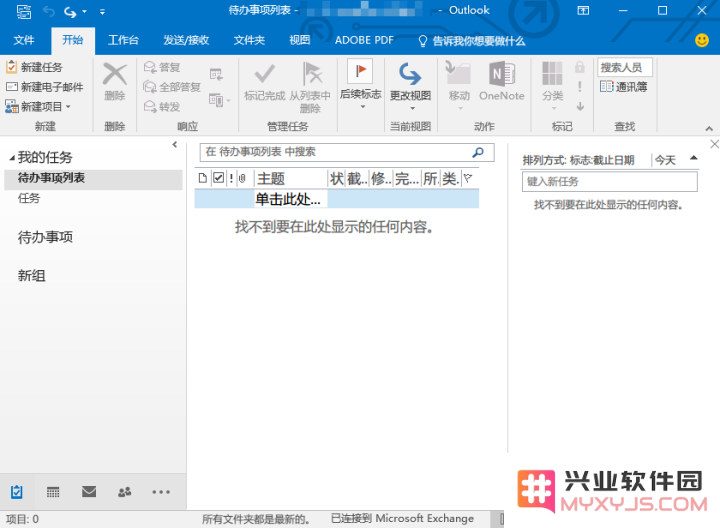The image size is (720, 528).
Task: Sort by the importance column header
Action: pyautogui.click(x=231, y=178)
